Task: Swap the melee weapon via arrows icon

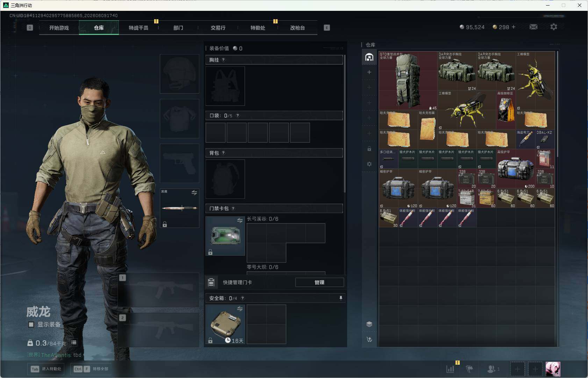Action: pyautogui.click(x=194, y=192)
